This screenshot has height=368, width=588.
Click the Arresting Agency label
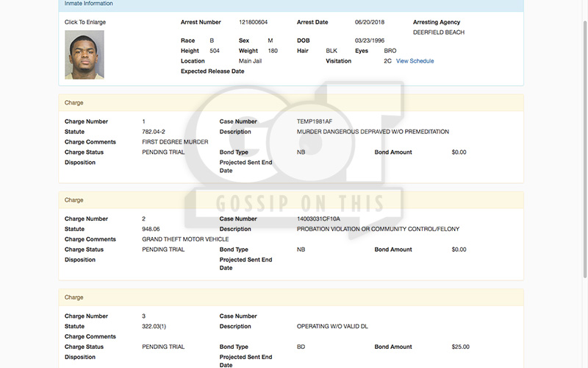point(437,22)
